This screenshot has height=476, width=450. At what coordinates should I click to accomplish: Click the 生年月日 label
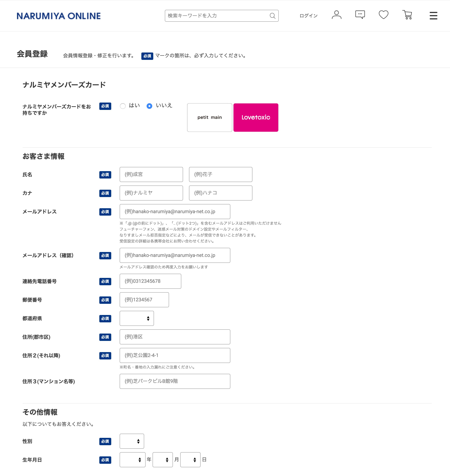(x=32, y=460)
